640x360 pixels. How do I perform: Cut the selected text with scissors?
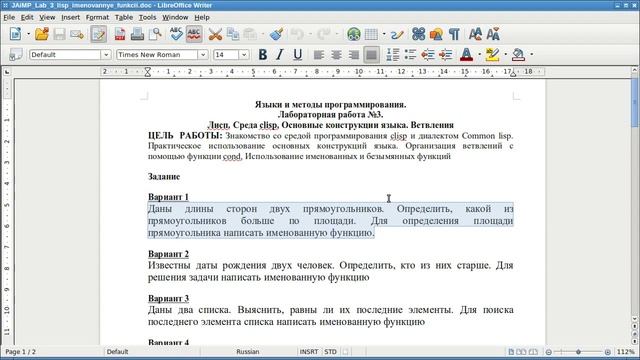tap(215, 34)
